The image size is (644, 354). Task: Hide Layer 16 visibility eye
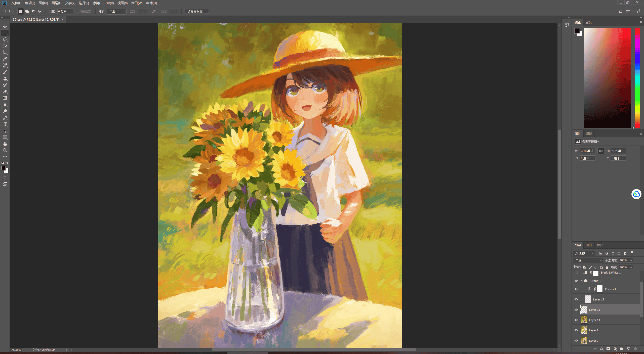pyautogui.click(x=576, y=310)
